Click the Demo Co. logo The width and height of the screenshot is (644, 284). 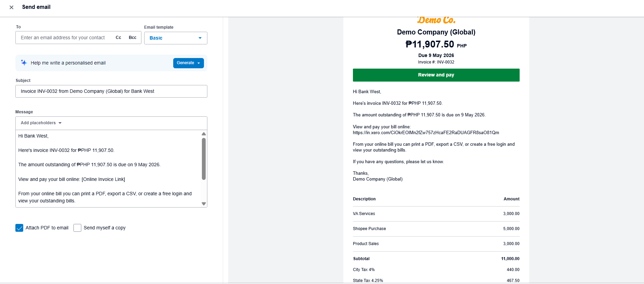[x=436, y=20]
